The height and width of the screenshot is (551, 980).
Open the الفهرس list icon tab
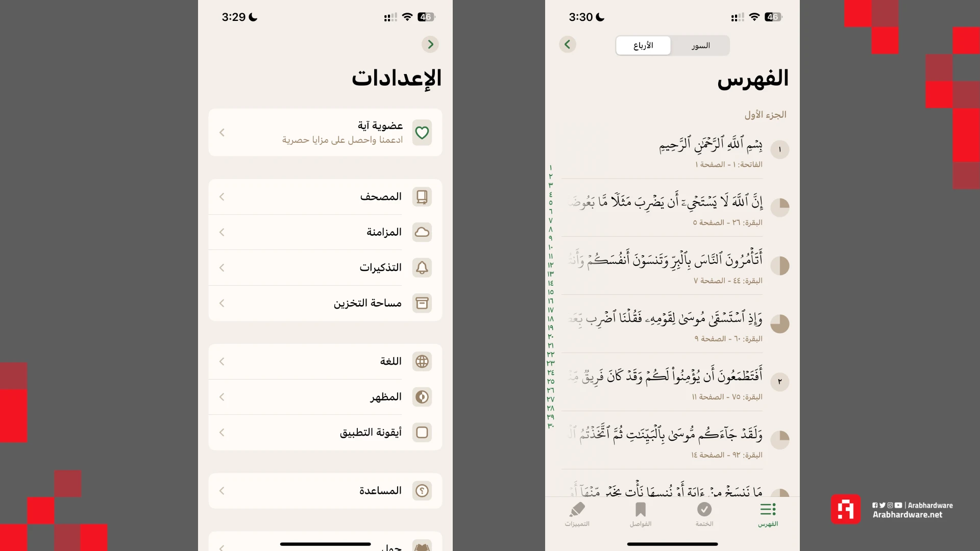[768, 514]
